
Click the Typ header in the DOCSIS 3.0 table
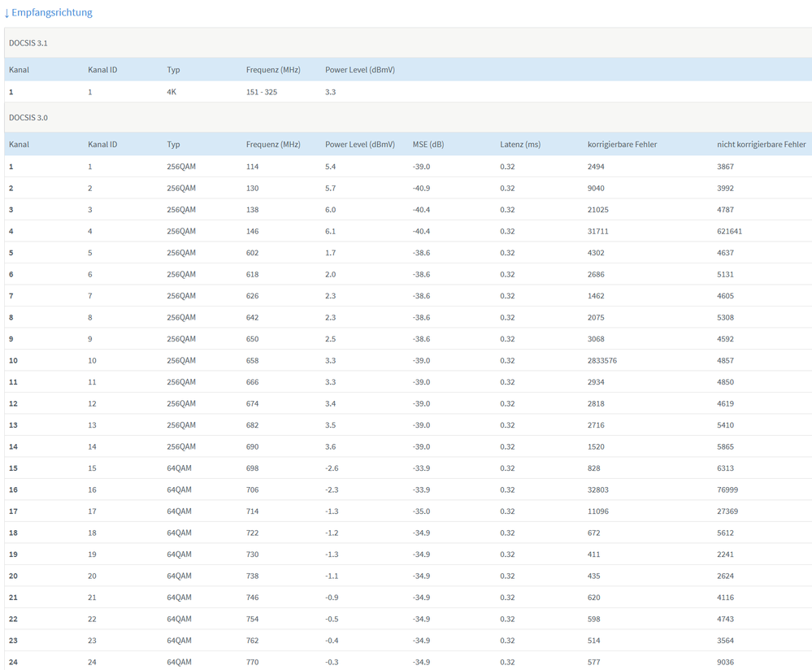click(x=174, y=145)
